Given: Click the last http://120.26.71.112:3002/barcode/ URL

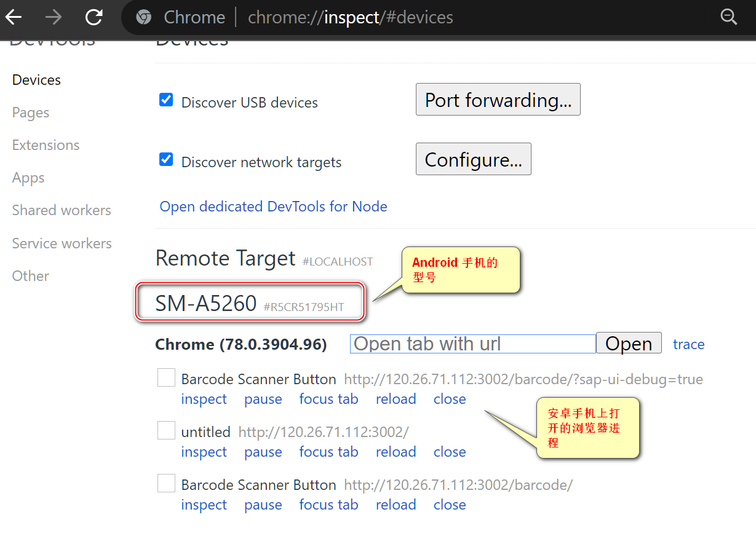Looking at the screenshot, I should (x=458, y=485).
